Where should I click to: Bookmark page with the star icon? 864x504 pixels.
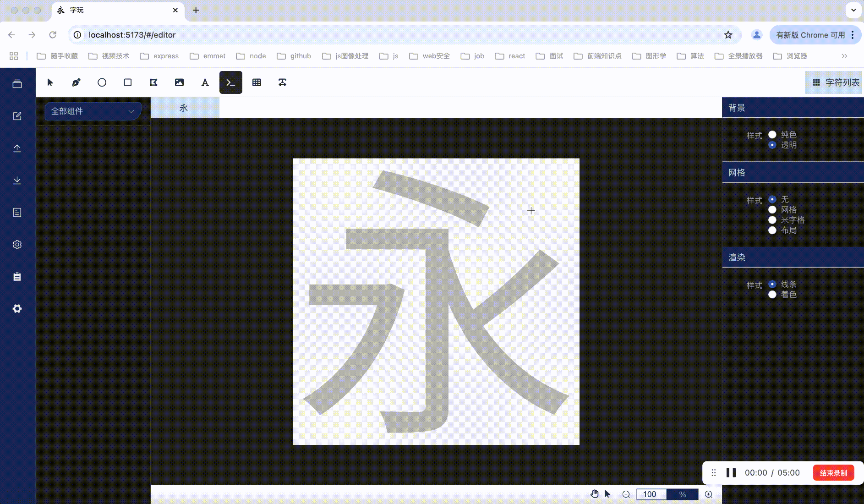[728, 35]
